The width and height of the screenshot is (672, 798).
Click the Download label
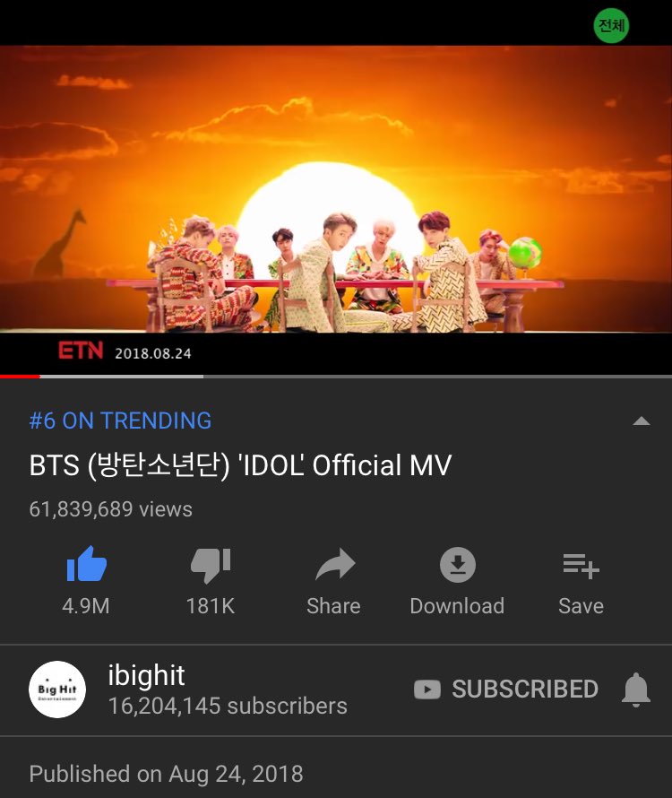click(457, 606)
